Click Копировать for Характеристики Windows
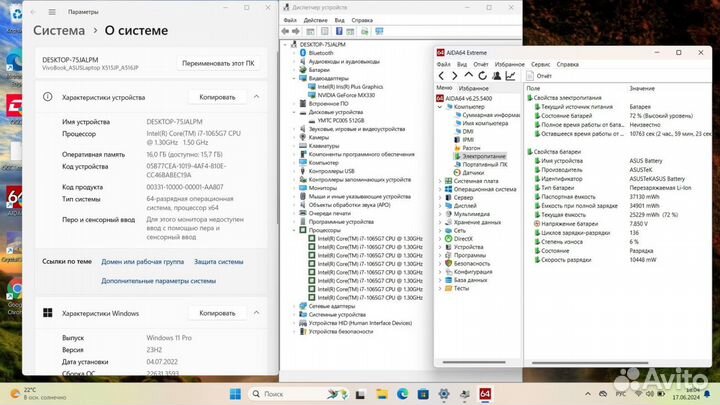 click(217, 313)
